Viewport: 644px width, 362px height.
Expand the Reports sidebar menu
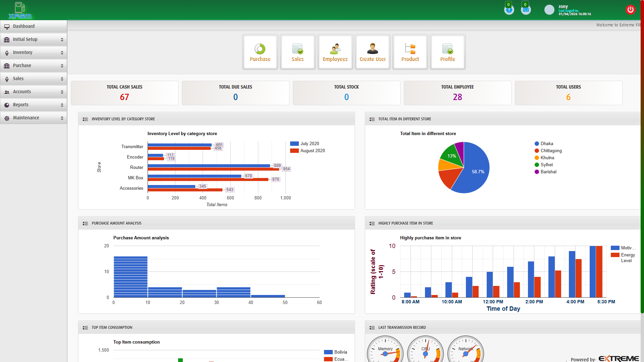pyautogui.click(x=34, y=105)
